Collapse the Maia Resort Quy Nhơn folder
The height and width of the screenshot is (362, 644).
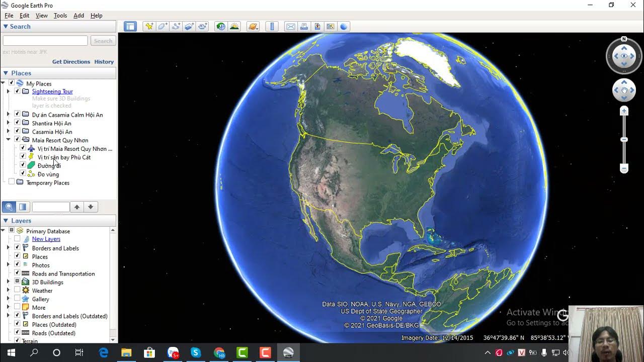(8, 140)
